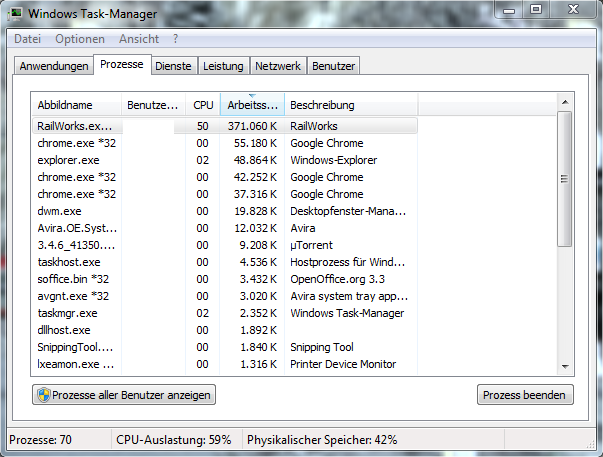603x457 pixels.
Task: Click the scrollbar down arrow
Action: (x=565, y=367)
